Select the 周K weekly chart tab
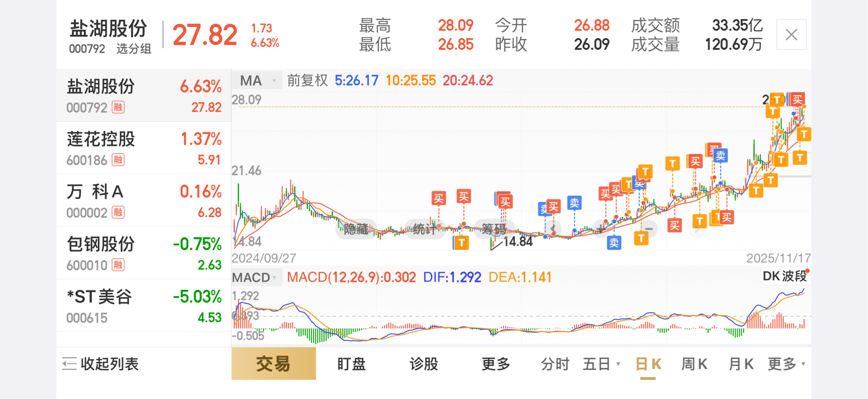 coord(694,364)
